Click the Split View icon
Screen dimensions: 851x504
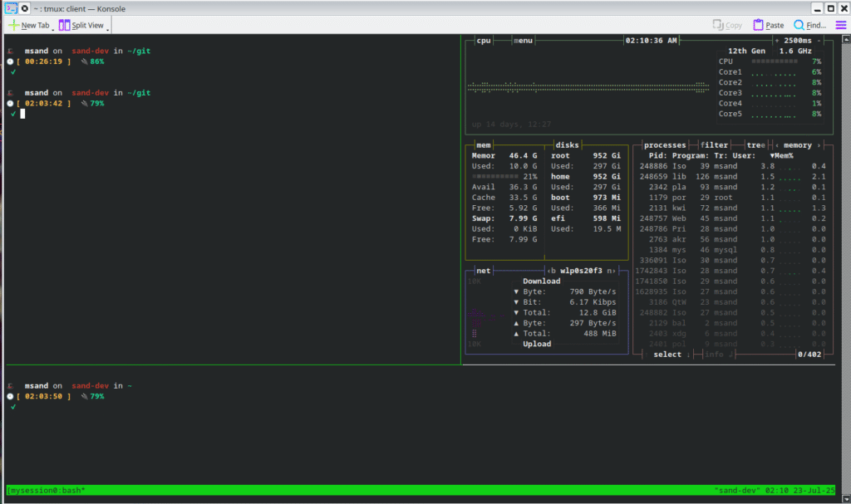(x=64, y=25)
